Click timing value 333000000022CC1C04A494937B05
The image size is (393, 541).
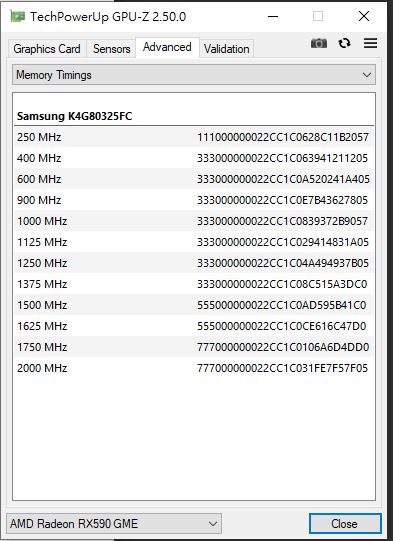coord(283,263)
